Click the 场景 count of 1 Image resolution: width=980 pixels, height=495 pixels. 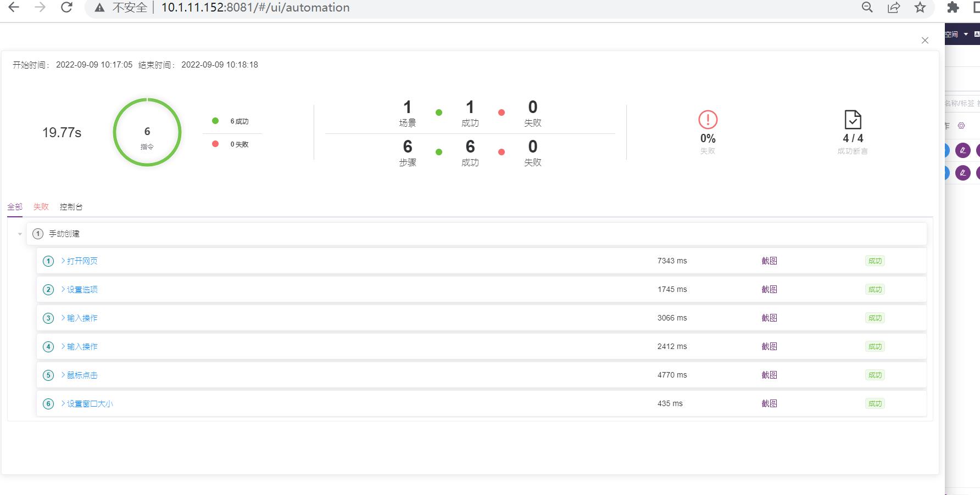(407, 106)
